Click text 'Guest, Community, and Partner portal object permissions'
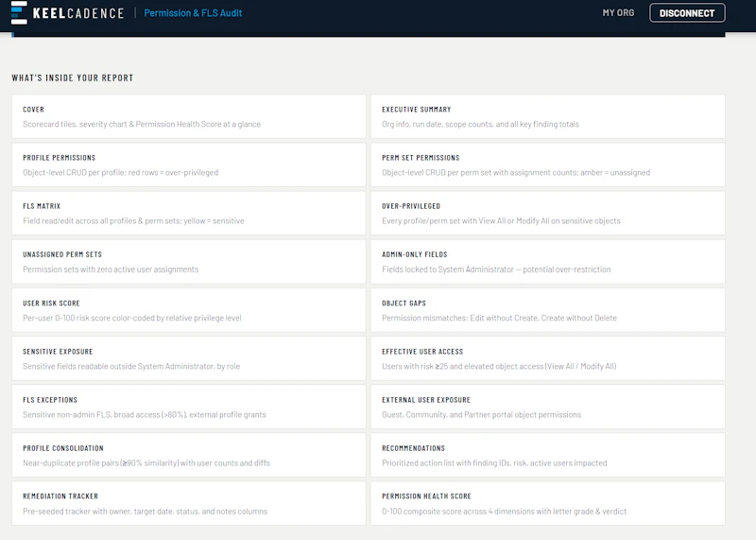This screenshot has width=756, height=540. point(481,414)
